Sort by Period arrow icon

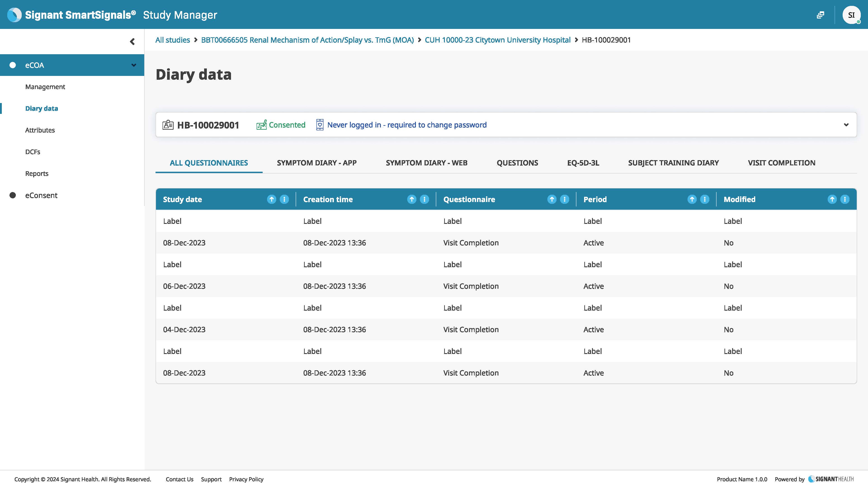click(692, 199)
